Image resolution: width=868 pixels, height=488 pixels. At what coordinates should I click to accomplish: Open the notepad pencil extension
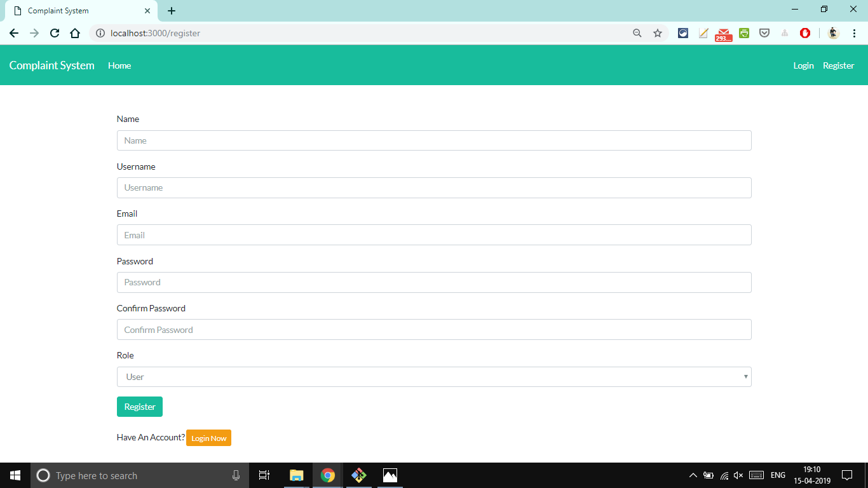click(x=703, y=33)
